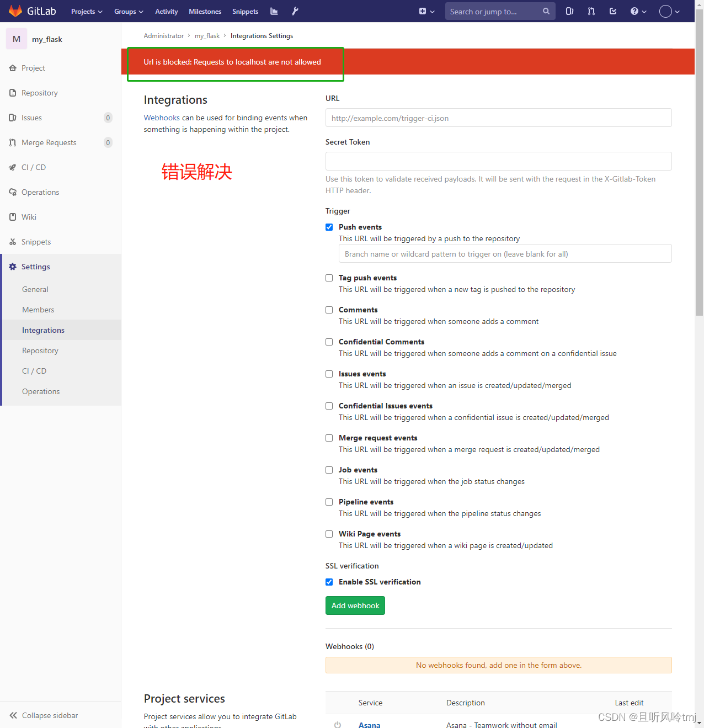Open the Todos checkmark icon
The width and height of the screenshot is (704, 728).
coord(612,11)
